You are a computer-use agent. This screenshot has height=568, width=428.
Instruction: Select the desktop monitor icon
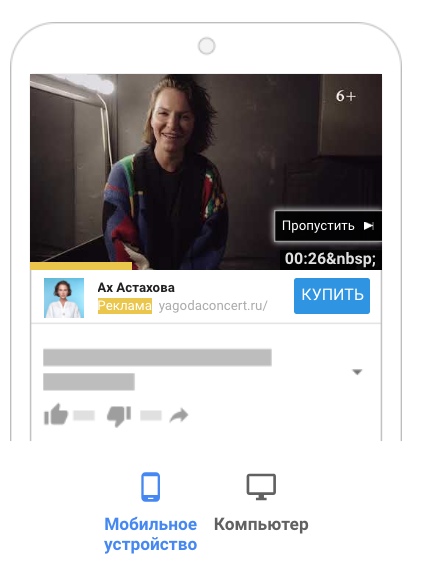(x=261, y=487)
